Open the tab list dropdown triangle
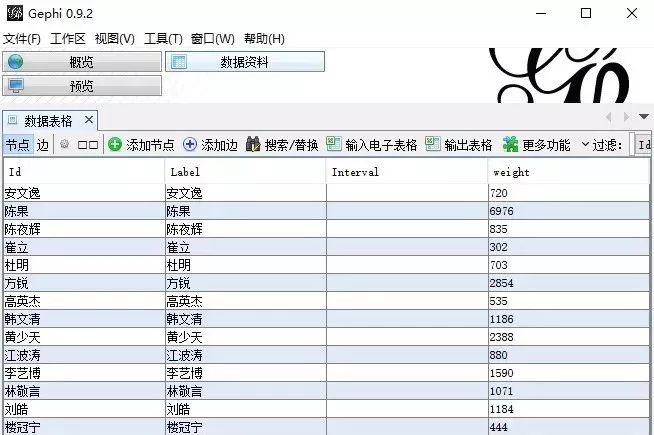 pyautogui.click(x=644, y=116)
